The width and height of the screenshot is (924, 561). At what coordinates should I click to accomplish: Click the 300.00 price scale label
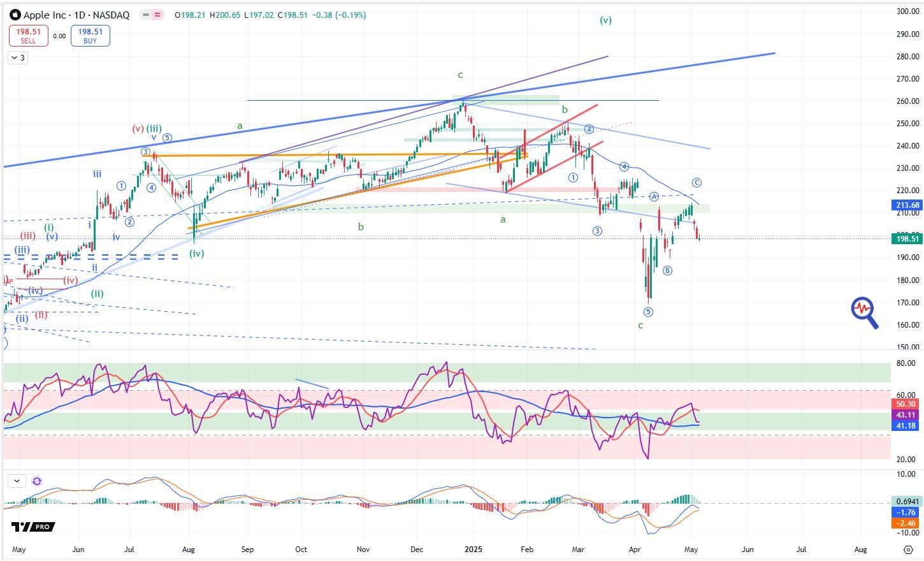pos(907,11)
